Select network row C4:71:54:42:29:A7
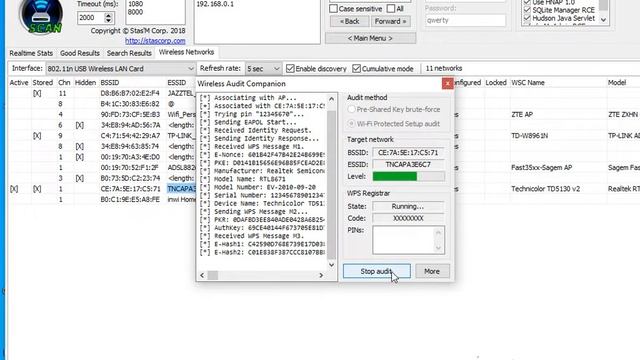 [130, 136]
